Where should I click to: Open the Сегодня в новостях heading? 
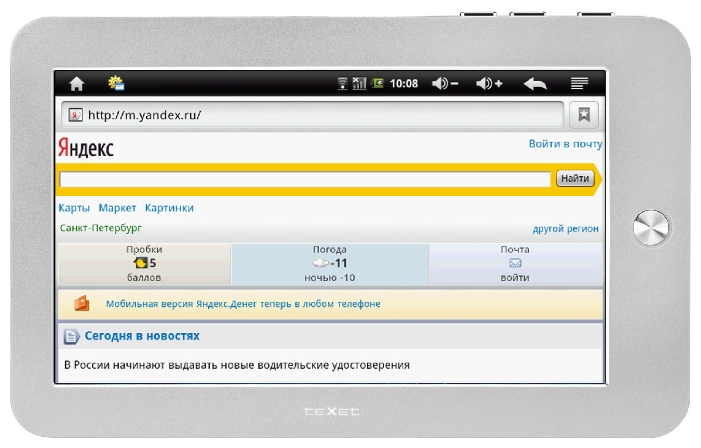[x=142, y=336]
